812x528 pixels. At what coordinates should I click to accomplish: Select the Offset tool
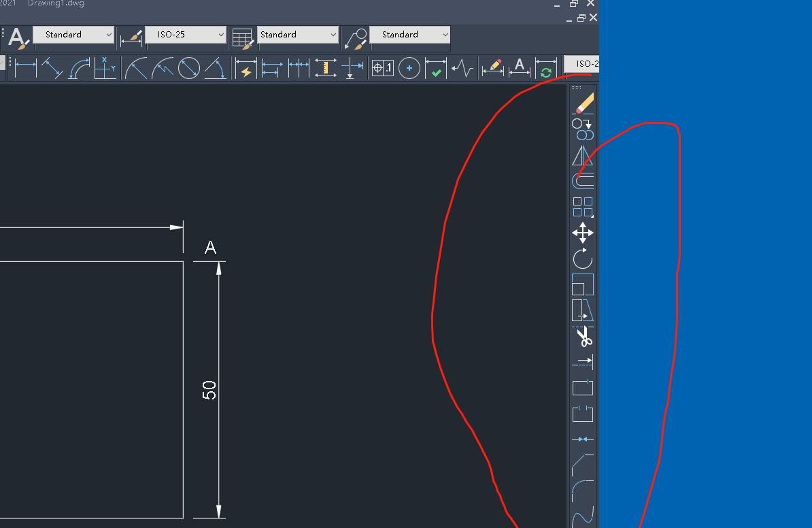(583, 181)
